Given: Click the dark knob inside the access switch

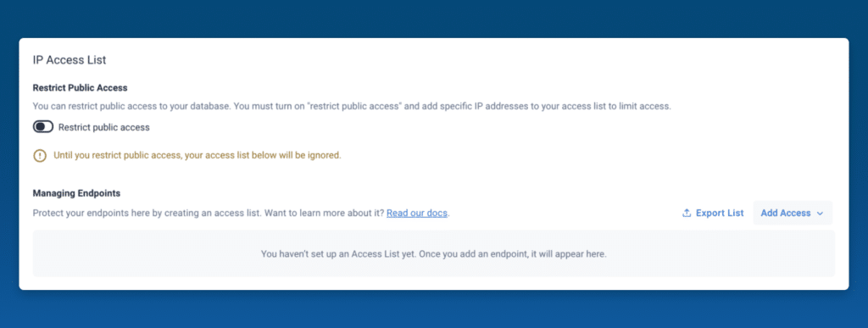Looking at the screenshot, I should point(40,127).
